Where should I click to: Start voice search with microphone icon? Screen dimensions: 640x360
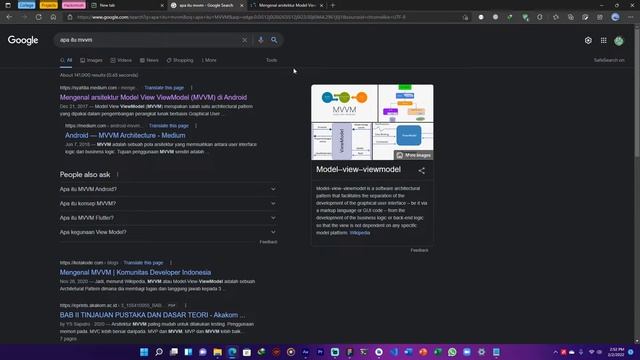tap(261, 40)
